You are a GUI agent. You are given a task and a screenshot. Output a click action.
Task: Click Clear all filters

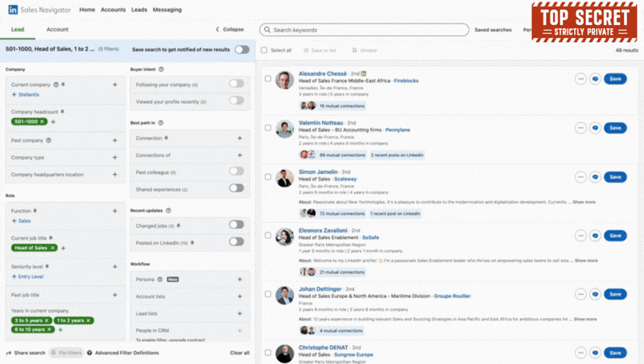click(239, 353)
